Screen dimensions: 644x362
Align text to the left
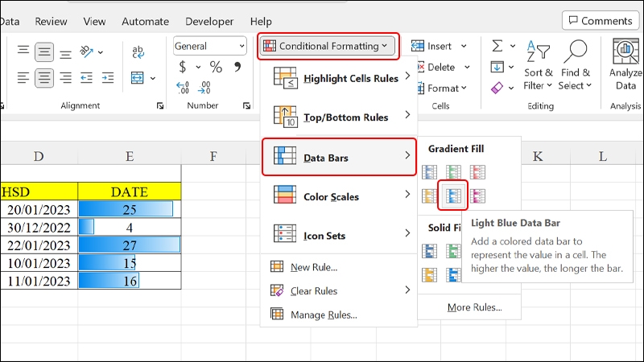[x=23, y=77]
